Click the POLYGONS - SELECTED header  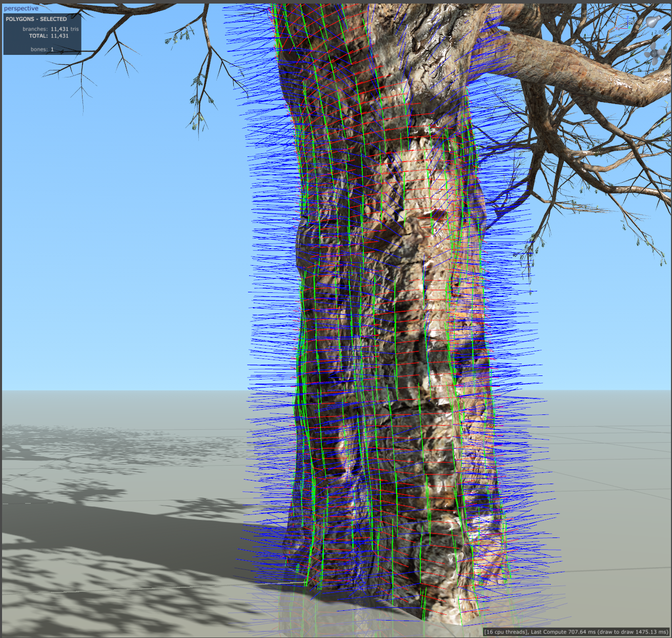(36, 19)
